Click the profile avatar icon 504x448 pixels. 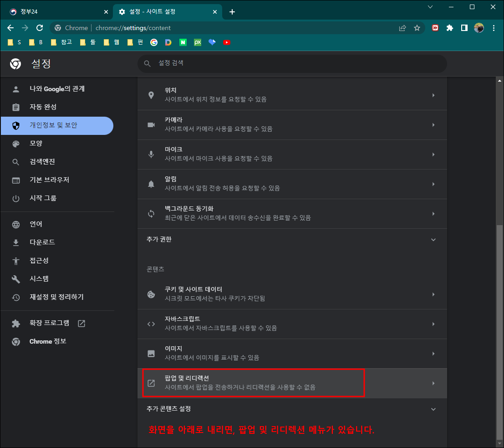[479, 28]
